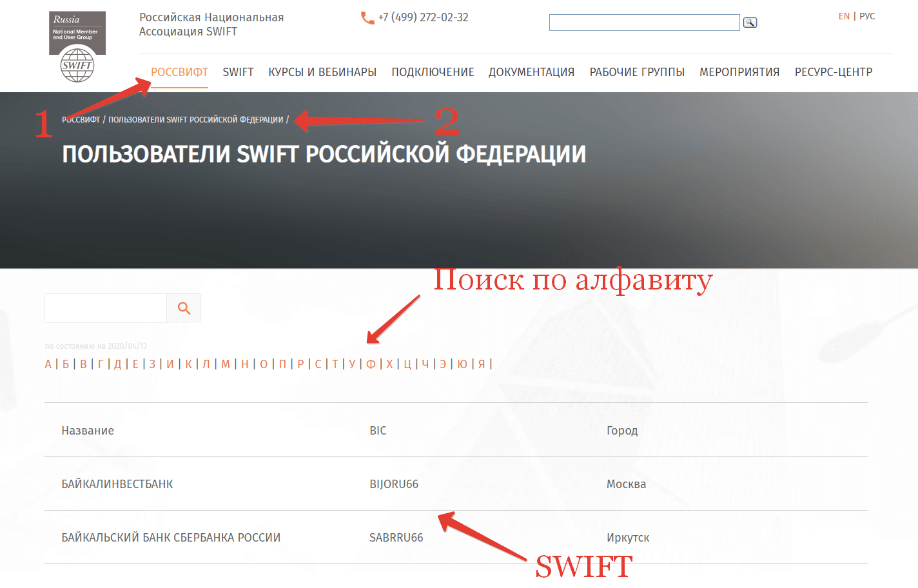The image size is (918, 588).
Task: Switch the site language to EN
Action: tap(844, 16)
